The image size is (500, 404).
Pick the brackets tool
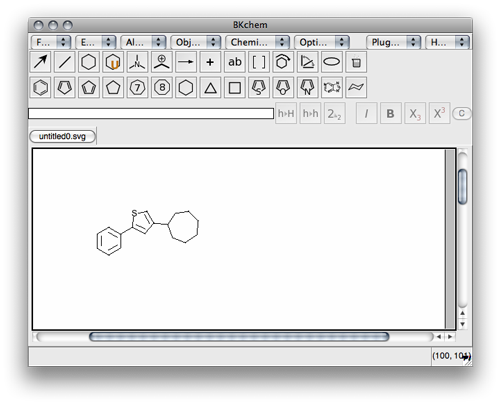click(x=259, y=62)
